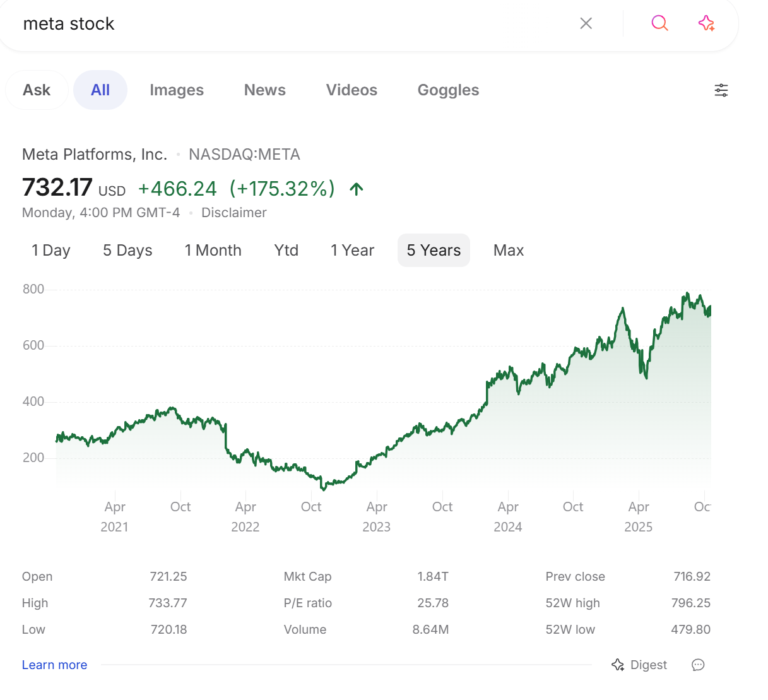Click the Monday, 4:00 PM GMT-4 timestamp
768x700 pixels.
tap(101, 213)
